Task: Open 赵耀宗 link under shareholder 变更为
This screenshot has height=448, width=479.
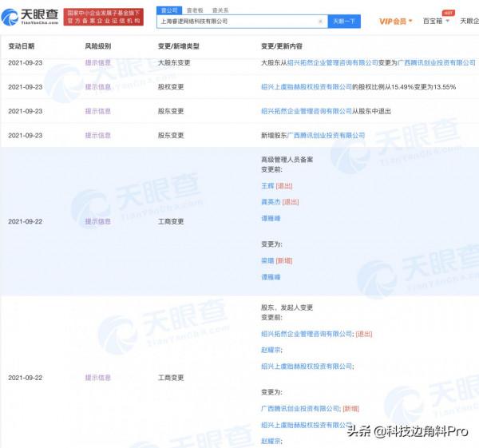Action: [x=271, y=441]
